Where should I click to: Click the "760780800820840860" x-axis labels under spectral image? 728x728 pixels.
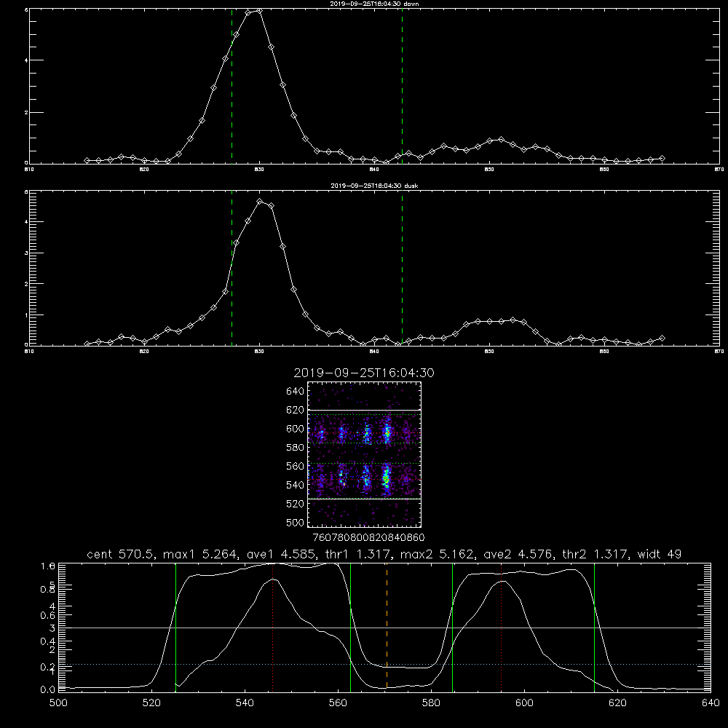pyautogui.click(x=368, y=537)
